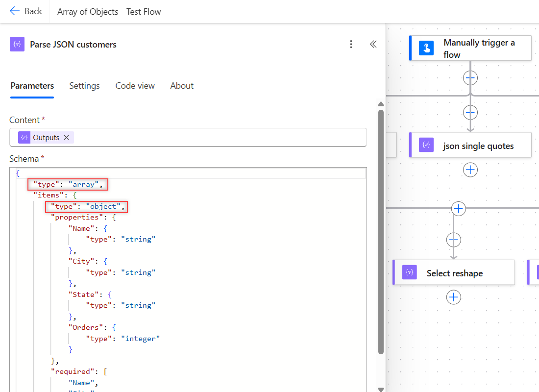Click the Back link text
Screen dimensions: 539x392
(33, 11)
